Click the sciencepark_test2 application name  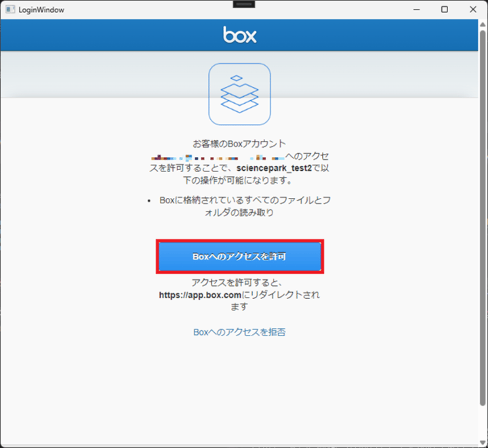coord(274,168)
